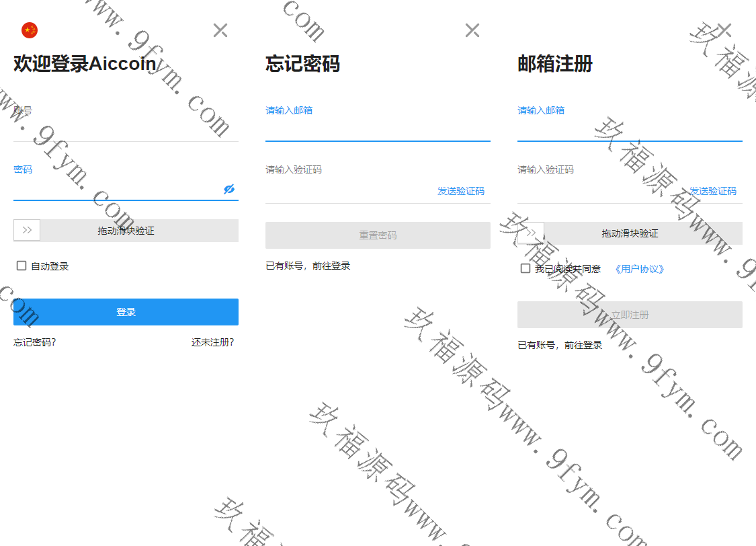This screenshot has width=756, height=546.
Task: Click 发送验证码 in the forgot password panel
Action: pyautogui.click(x=460, y=191)
